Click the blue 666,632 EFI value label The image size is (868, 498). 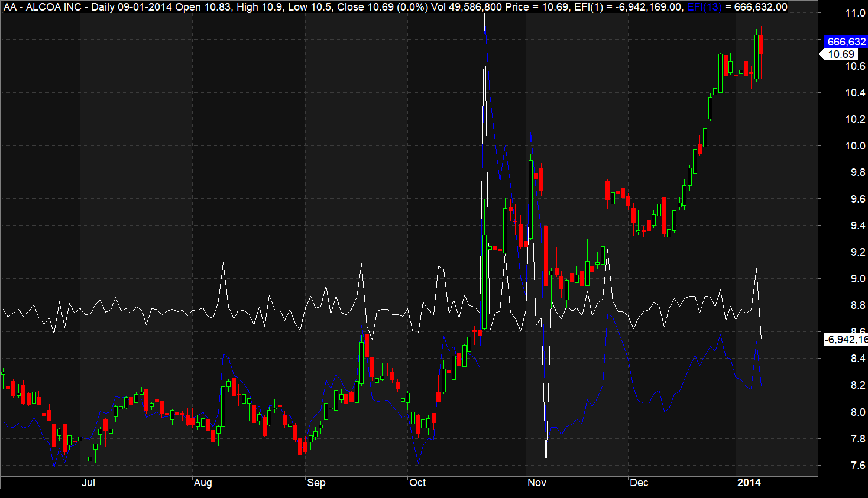click(x=846, y=42)
